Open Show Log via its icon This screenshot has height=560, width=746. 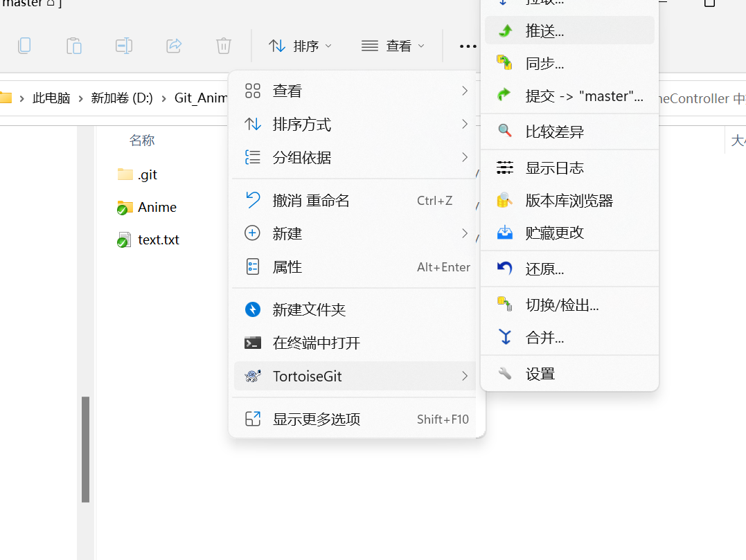point(505,168)
